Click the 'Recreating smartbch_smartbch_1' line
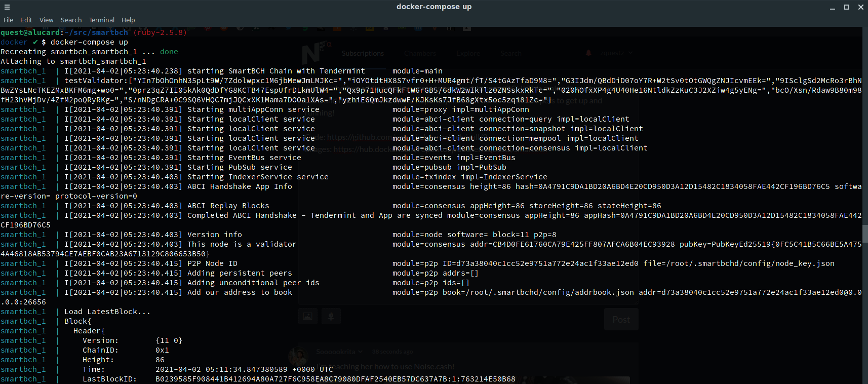This screenshot has height=384, width=868. click(89, 52)
